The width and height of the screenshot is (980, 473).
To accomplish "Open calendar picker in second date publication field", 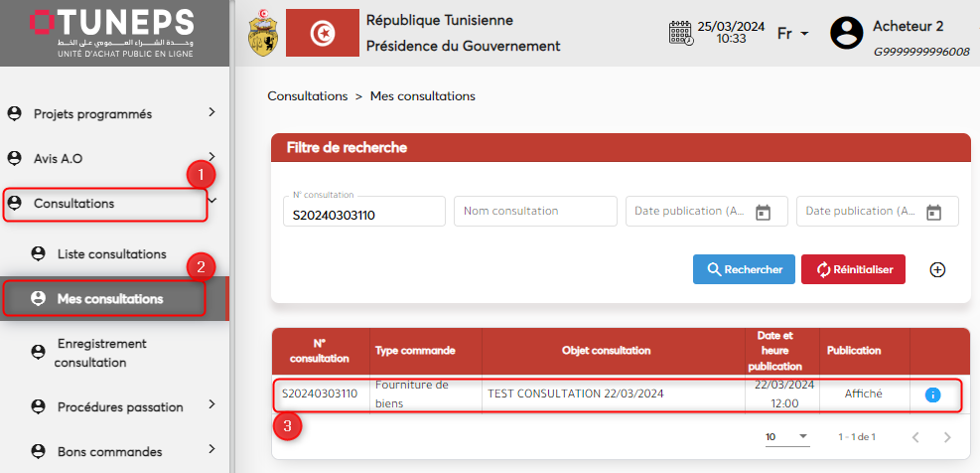I will click(933, 212).
